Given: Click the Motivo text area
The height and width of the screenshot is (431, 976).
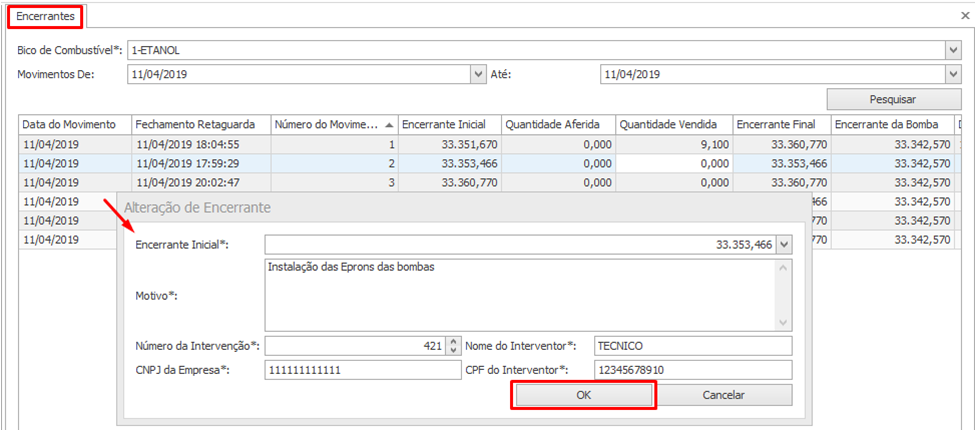Looking at the screenshot, I should point(520,295).
